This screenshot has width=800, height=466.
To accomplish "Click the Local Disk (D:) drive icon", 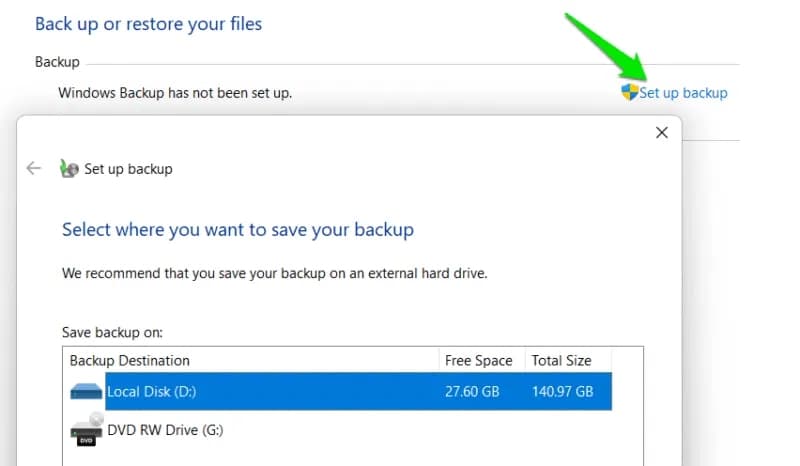I will pyautogui.click(x=86, y=392).
